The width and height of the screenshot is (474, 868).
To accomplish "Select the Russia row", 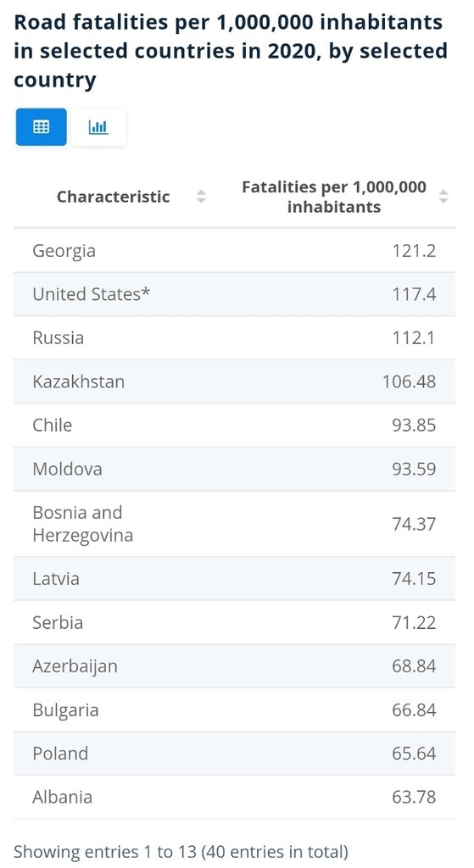I will pos(234,337).
